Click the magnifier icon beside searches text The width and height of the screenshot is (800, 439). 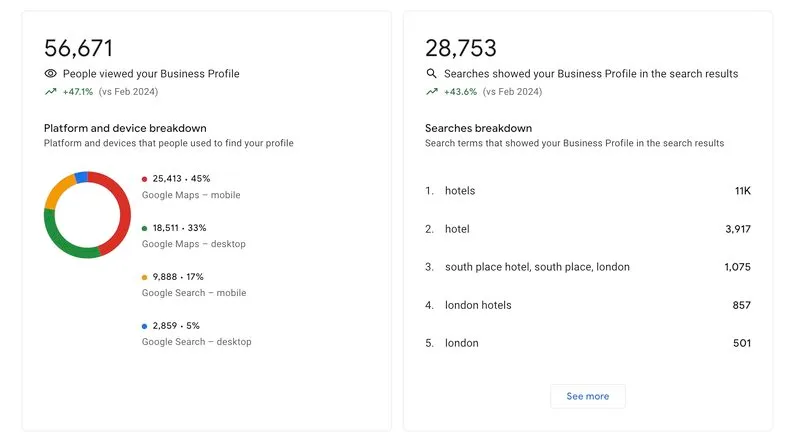431,74
